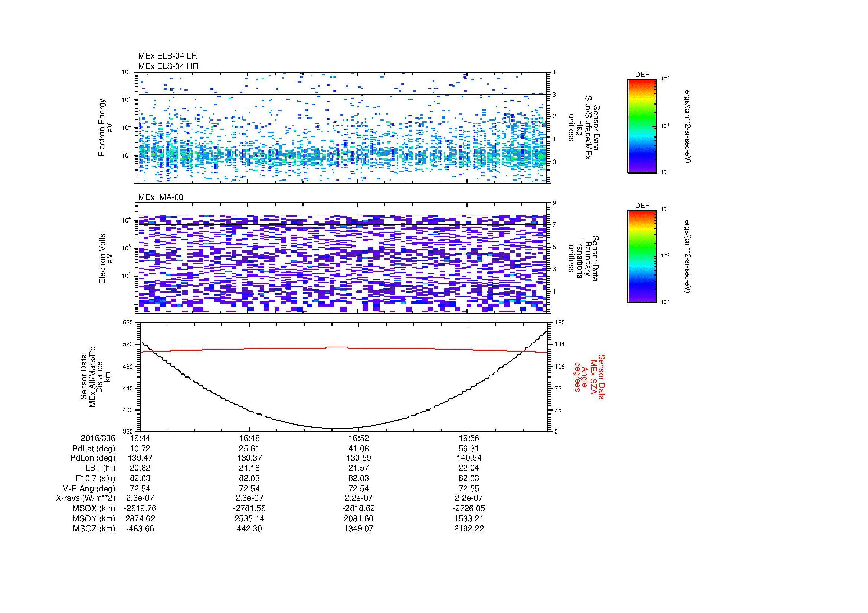This screenshot has height=613, width=868.
Task: Click the MSOZ value 1349.07
Action: pos(359,529)
